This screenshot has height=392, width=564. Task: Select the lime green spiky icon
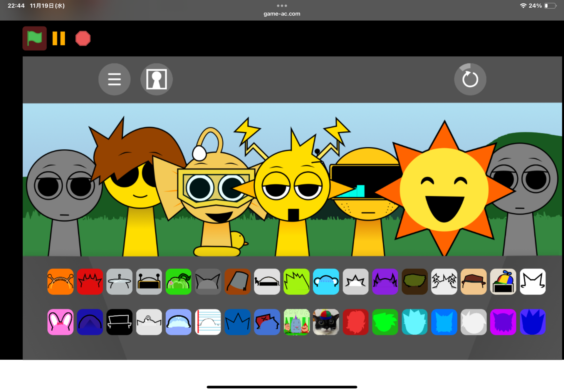[296, 282]
